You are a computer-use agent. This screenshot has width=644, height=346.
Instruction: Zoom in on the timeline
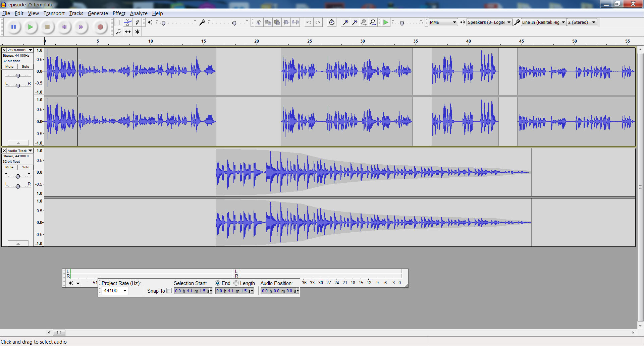click(345, 22)
